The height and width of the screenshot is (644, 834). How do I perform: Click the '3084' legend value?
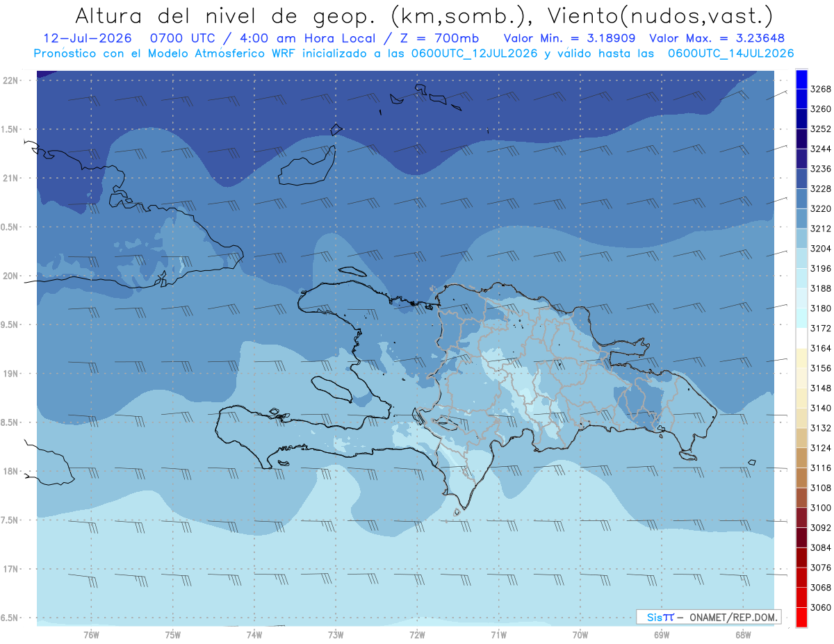tap(821, 548)
